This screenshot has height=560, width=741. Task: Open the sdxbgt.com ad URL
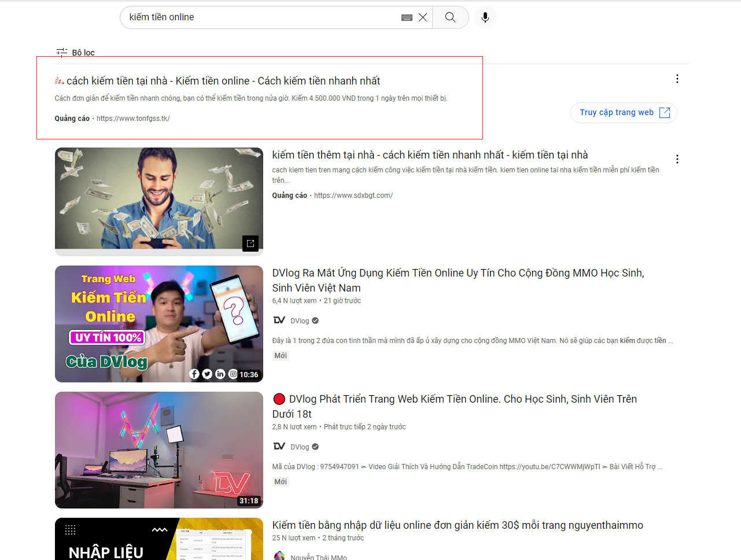pos(353,196)
